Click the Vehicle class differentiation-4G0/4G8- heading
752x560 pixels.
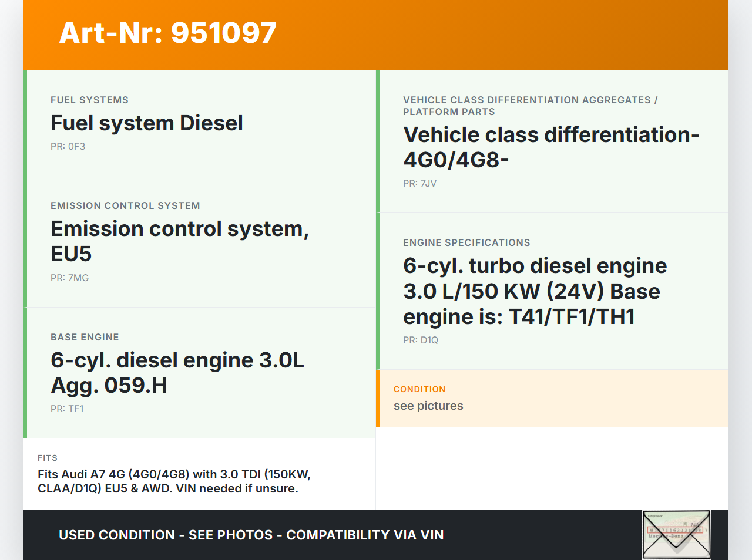click(550, 147)
